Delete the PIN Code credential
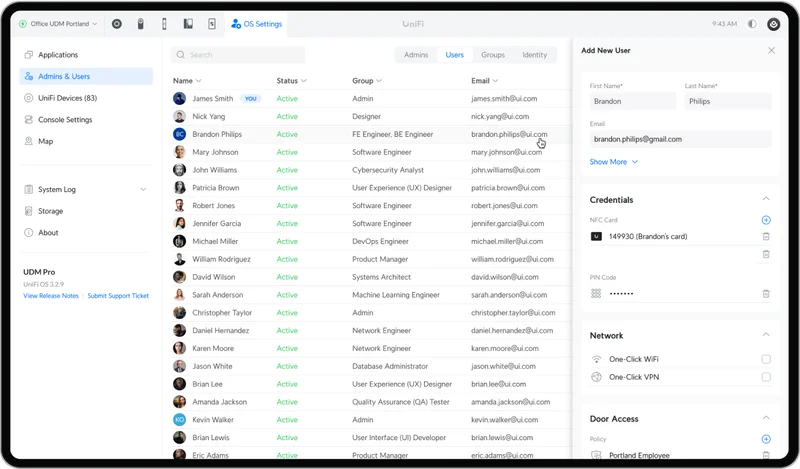This screenshot has height=469, width=800. pyautogui.click(x=766, y=293)
